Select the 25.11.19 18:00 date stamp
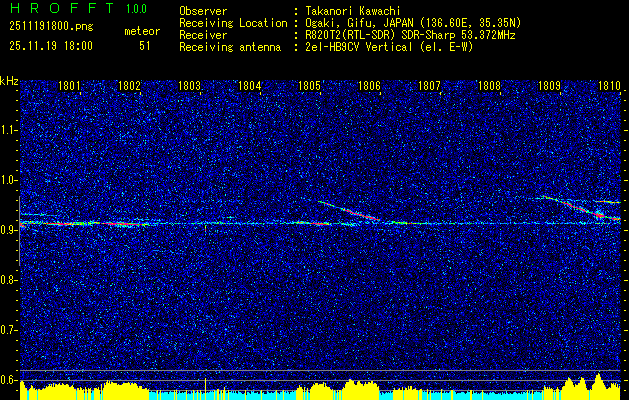Screen dimensions: 629x400 tap(51, 46)
